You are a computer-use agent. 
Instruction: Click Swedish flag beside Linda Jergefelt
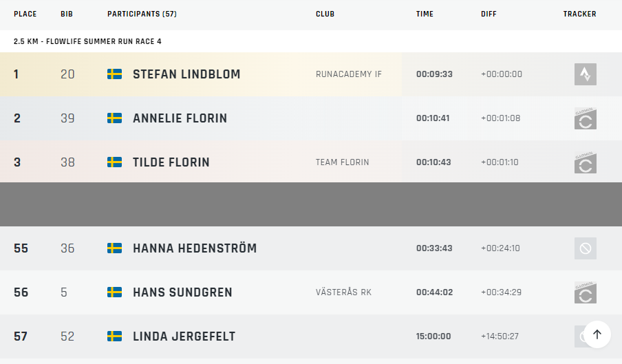click(115, 336)
